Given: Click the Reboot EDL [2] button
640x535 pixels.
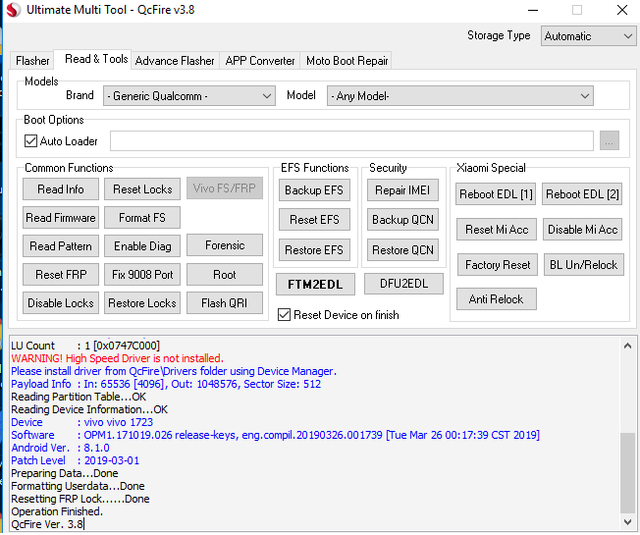Looking at the screenshot, I should click(582, 194).
